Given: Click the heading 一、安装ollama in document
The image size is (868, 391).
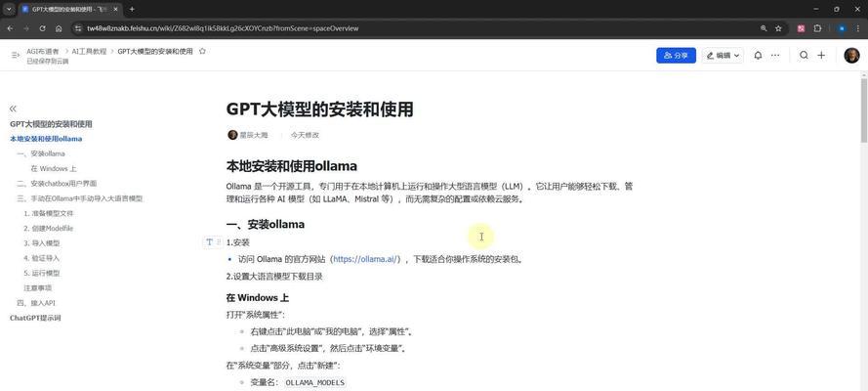Looking at the screenshot, I should [266, 224].
